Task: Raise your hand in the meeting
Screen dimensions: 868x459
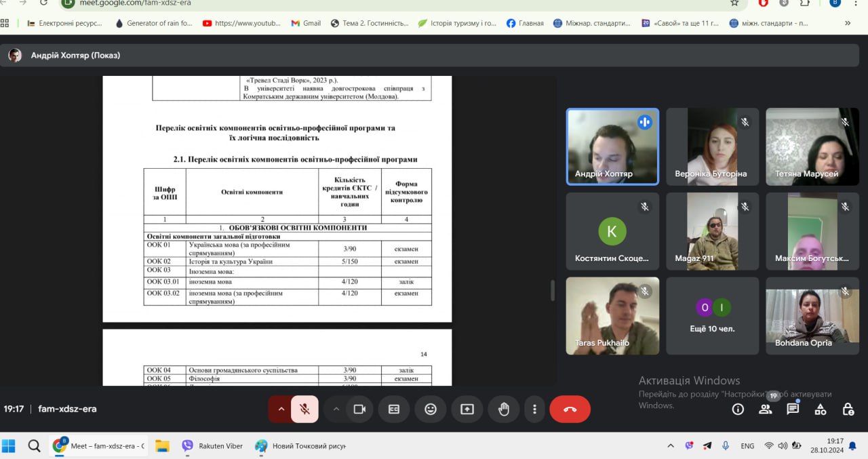Action: click(x=504, y=410)
